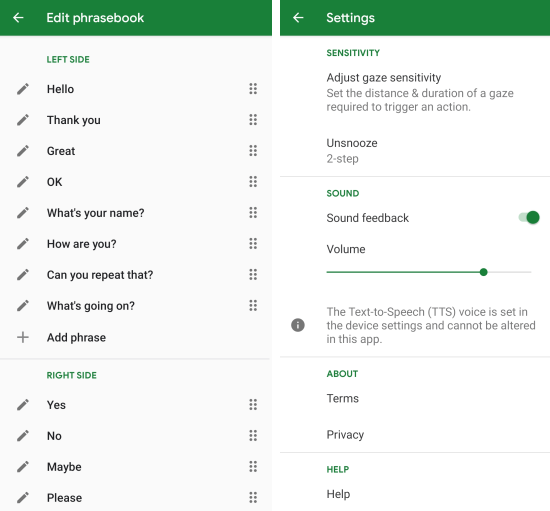This screenshot has height=511, width=550.
Task: Grab the reorder handle for Please
Action: 253,497
